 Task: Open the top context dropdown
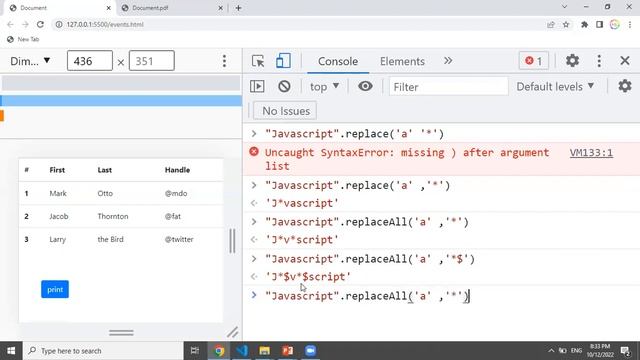tap(324, 87)
